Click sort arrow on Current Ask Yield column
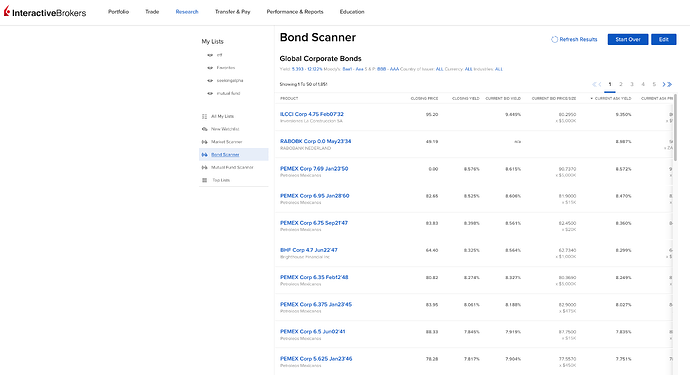This screenshot has height=375, width=690. tap(591, 99)
